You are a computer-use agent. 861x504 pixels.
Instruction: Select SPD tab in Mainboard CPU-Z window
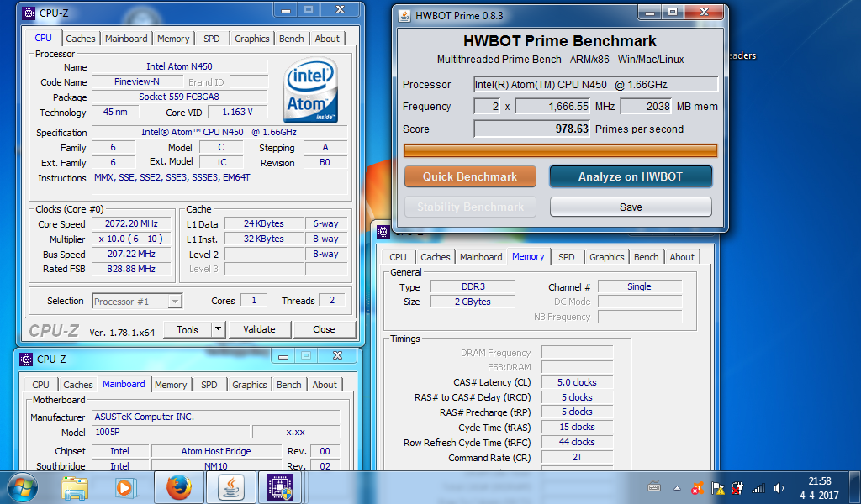point(209,385)
